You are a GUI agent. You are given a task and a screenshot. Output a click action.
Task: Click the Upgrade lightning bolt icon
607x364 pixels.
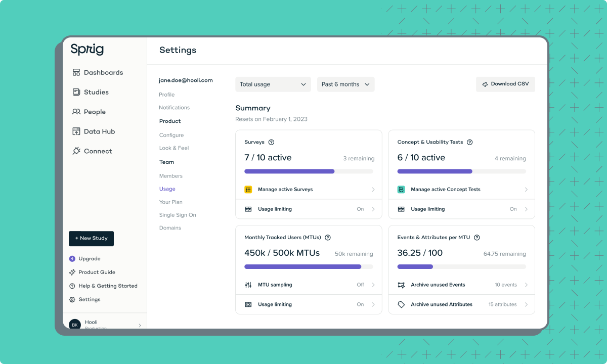(x=72, y=259)
